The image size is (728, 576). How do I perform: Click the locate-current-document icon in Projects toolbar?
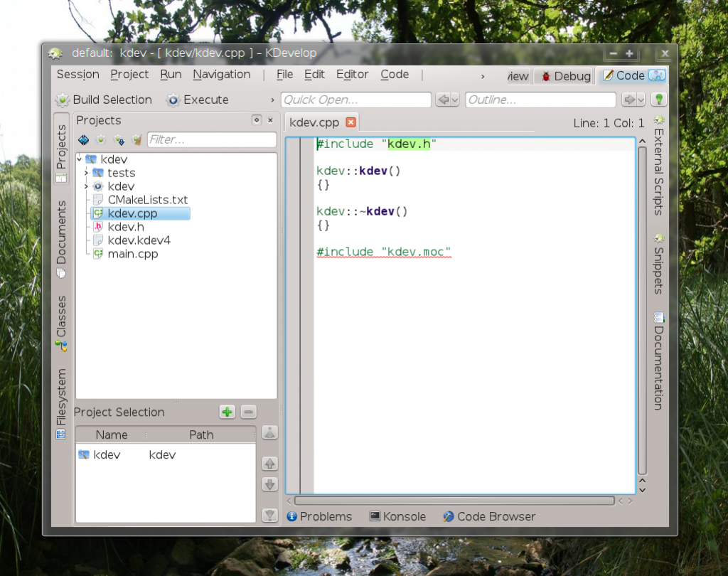click(x=84, y=140)
